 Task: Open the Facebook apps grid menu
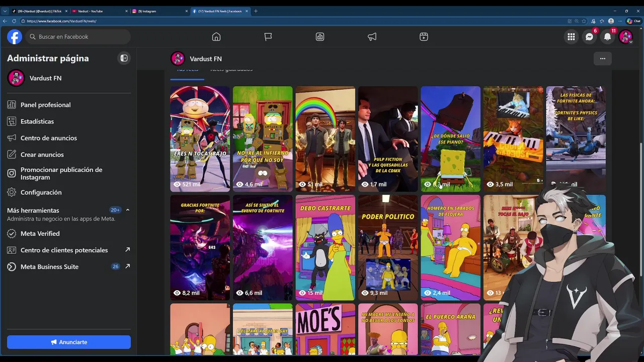571,37
